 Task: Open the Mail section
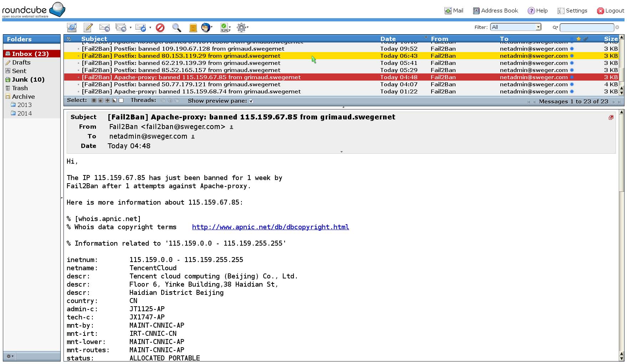point(454,11)
